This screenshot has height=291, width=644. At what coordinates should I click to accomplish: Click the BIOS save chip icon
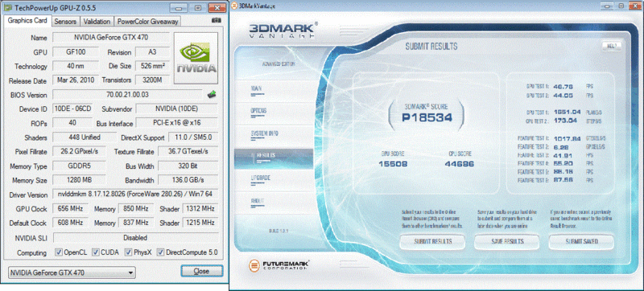(x=212, y=95)
